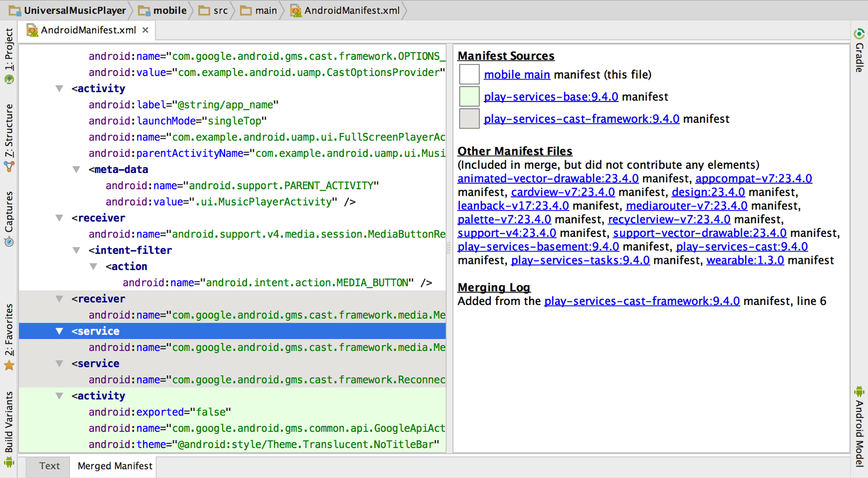Switch to the Text tab

point(49,465)
